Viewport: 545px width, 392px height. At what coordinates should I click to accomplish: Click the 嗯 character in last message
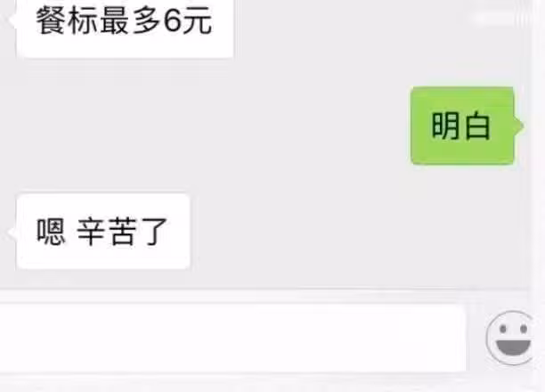coord(51,232)
